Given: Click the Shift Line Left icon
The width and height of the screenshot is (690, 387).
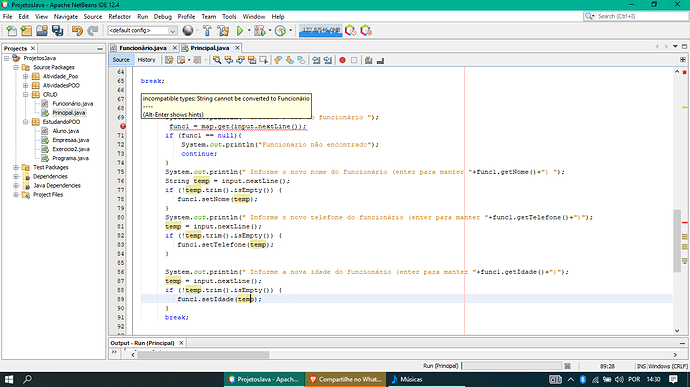Looking at the screenshot, I should (316, 60).
